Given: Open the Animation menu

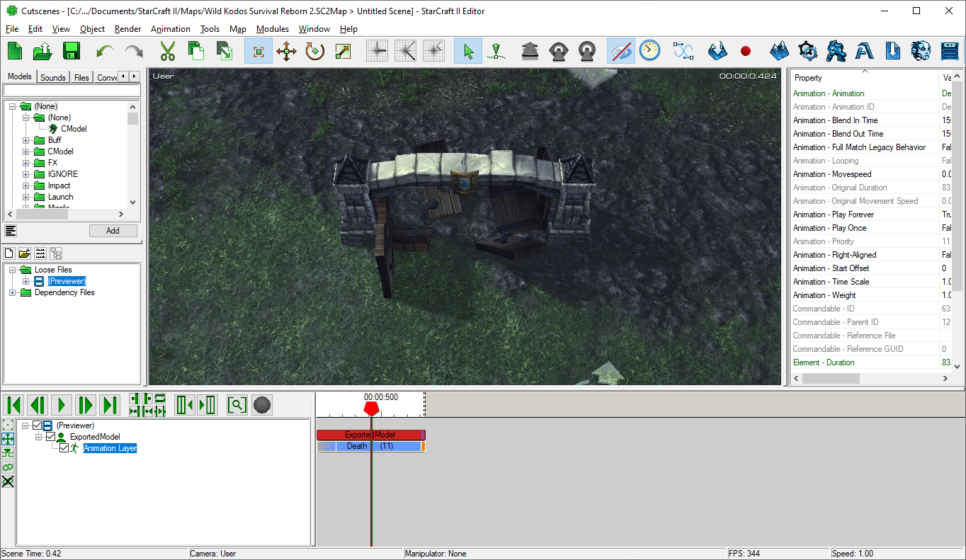Looking at the screenshot, I should pos(170,29).
